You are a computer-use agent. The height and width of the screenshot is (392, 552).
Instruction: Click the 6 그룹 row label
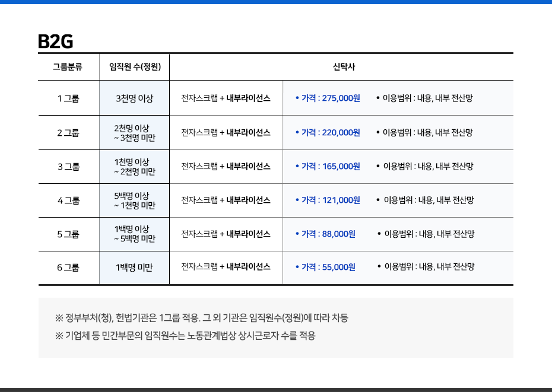coord(68,267)
